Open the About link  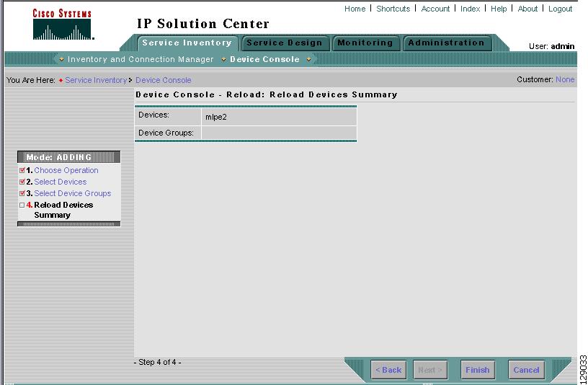point(527,9)
